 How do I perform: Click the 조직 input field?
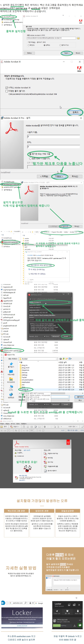pyautogui.click(x=53, y=146)
